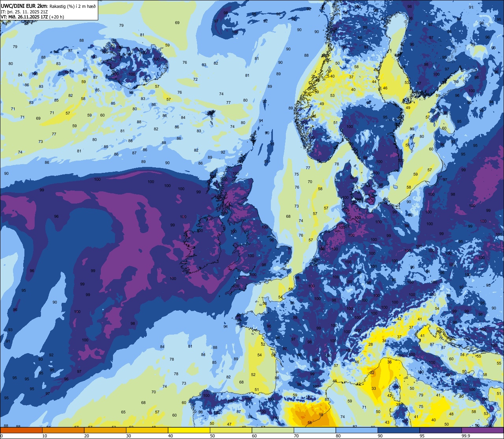The width and height of the screenshot is (504, 439).
Task: Click the 30 tick label on the color scale
Action: point(128,436)
